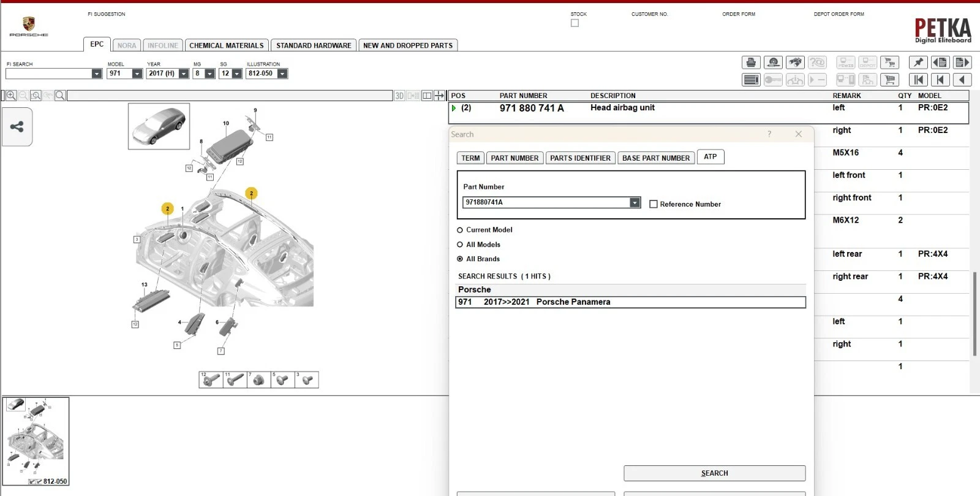Image resolution: width=980 pixels, height=496 pixels.
Task: Open the CHEMICAL MATERIALS tab
Action: (x=227, y=45)
